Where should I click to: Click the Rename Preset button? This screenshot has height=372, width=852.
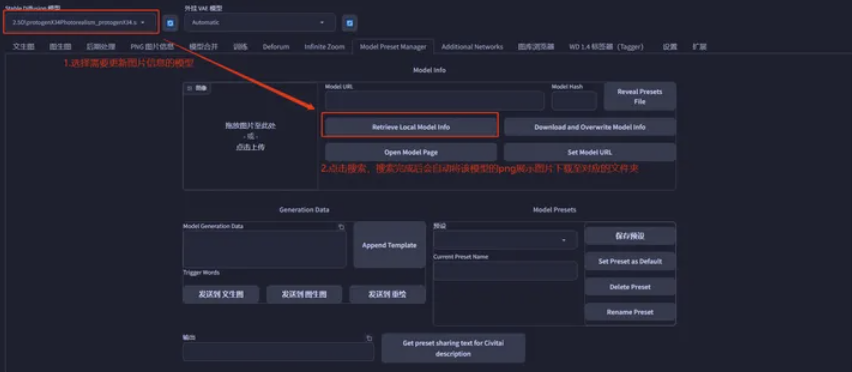click(630, 312)
